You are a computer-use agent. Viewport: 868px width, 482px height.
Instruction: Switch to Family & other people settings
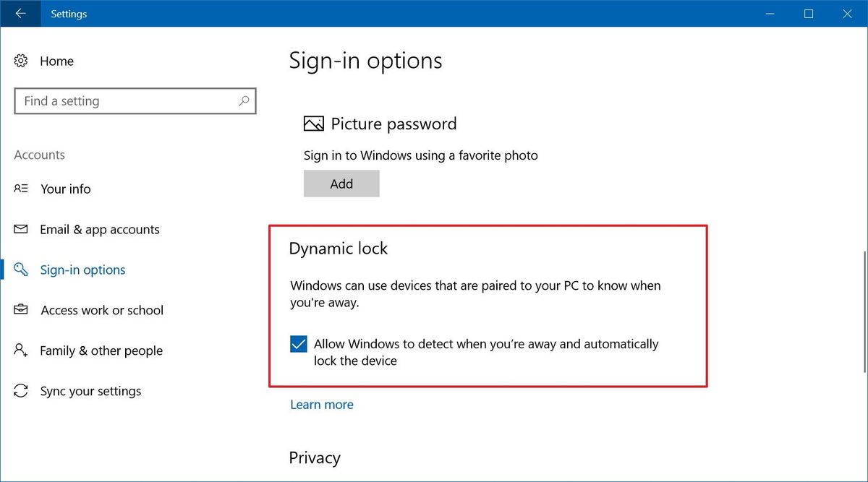pos(101,350)
